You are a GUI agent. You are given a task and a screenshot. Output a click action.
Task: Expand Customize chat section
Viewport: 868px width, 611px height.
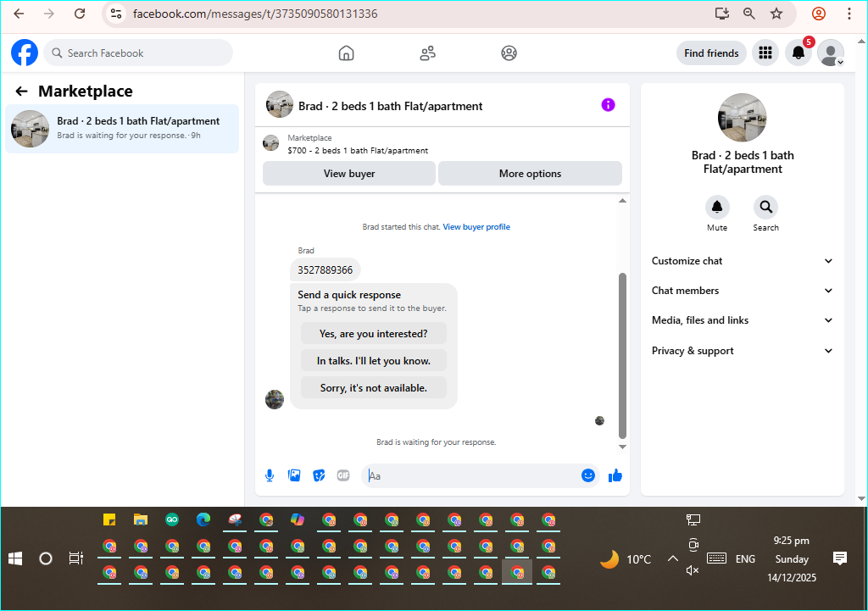click(x=743, y=261)
